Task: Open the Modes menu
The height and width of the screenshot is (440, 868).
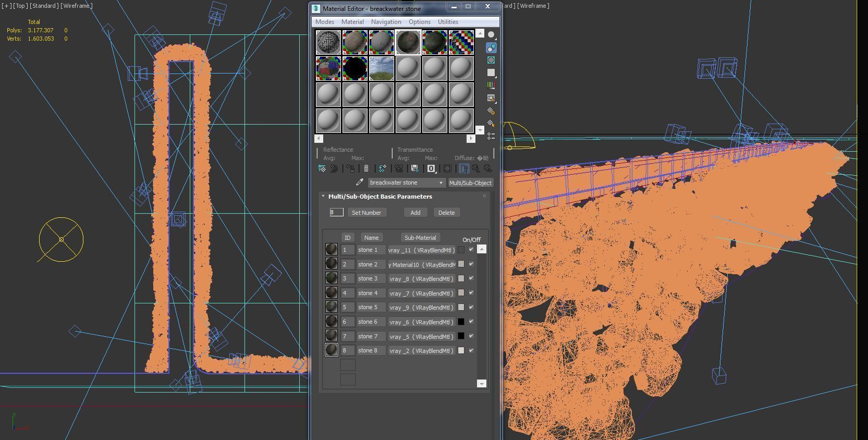Action: click(x=324, y=22)
